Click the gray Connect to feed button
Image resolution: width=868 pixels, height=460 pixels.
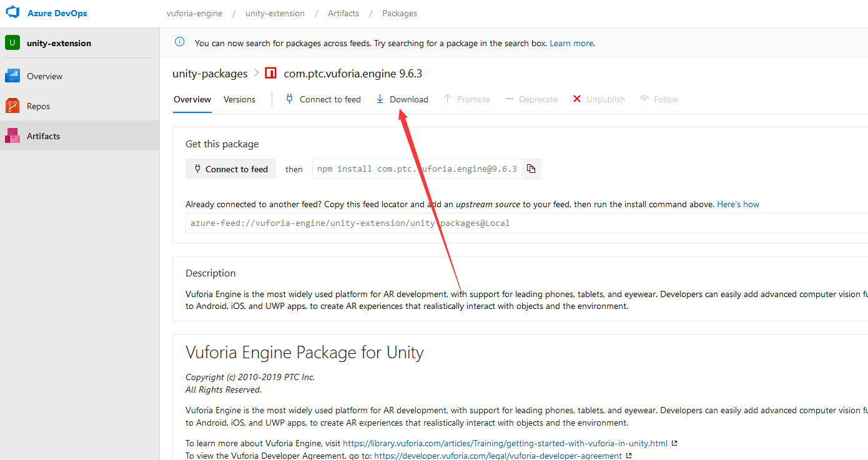(x=230, y=169)
